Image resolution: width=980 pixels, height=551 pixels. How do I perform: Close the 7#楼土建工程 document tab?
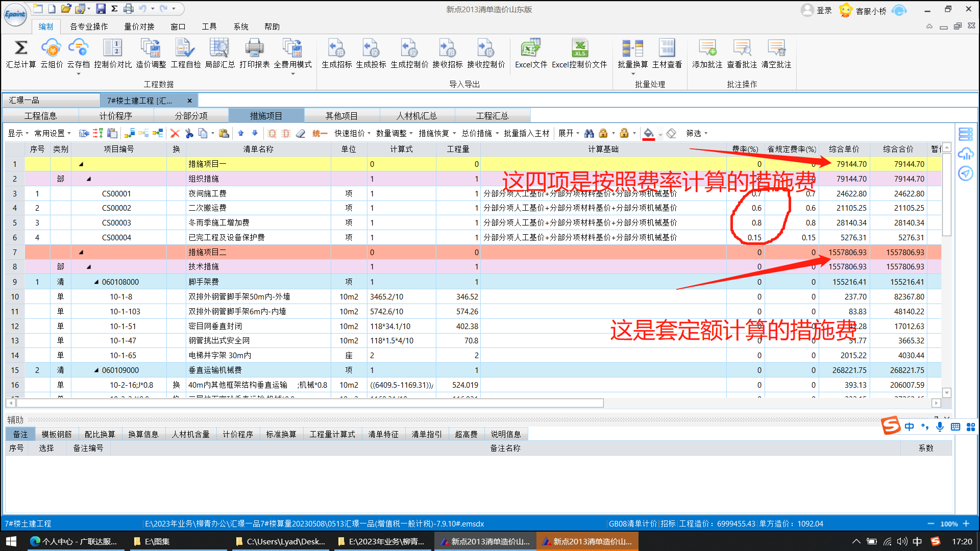[x=189, y=101]
